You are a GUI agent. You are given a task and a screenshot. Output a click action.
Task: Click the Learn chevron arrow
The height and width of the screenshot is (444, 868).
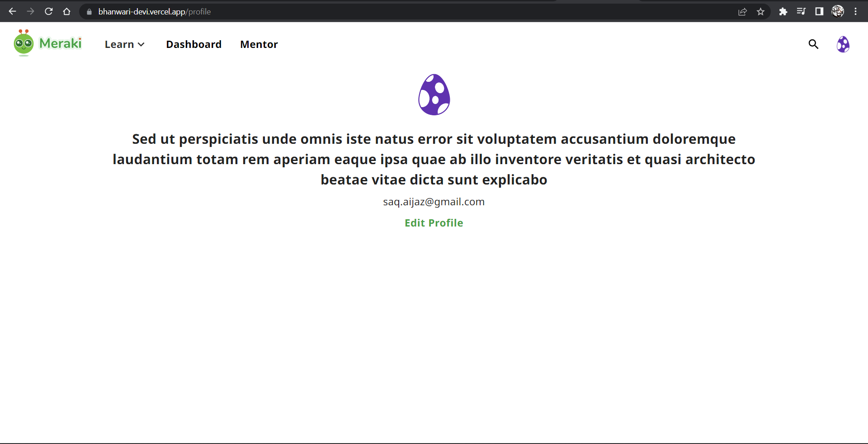[x=141, y=45]
